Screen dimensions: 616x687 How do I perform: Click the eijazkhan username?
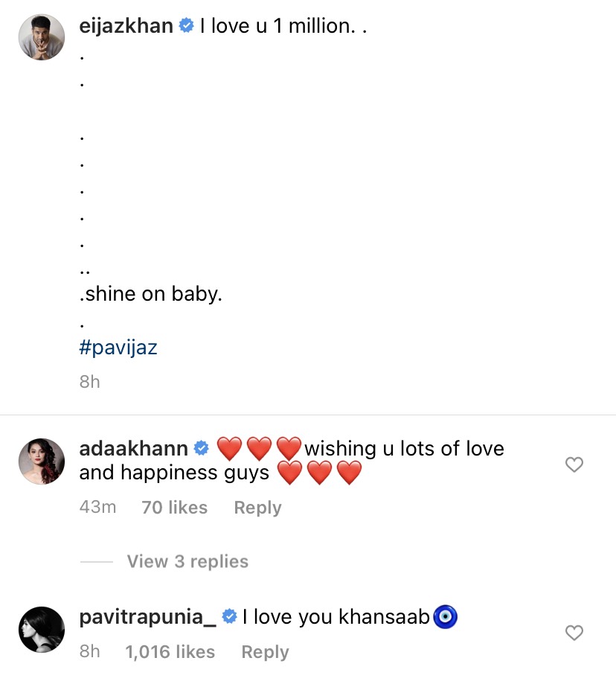point(126,26)
